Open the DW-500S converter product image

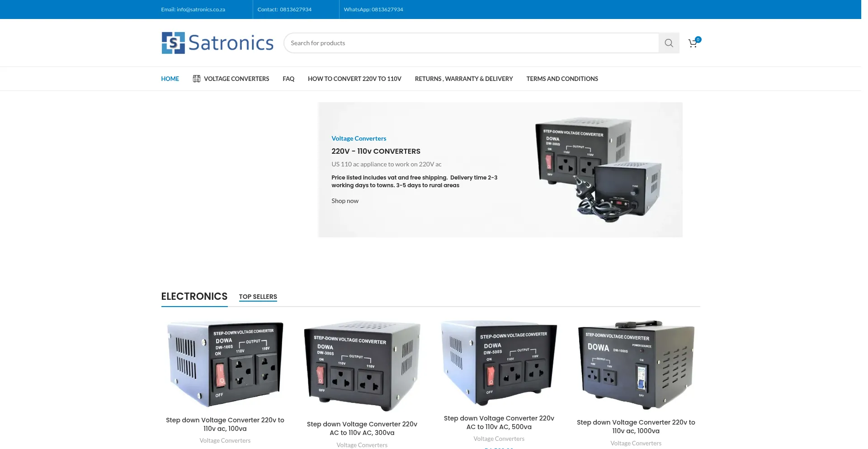point(499,363)
